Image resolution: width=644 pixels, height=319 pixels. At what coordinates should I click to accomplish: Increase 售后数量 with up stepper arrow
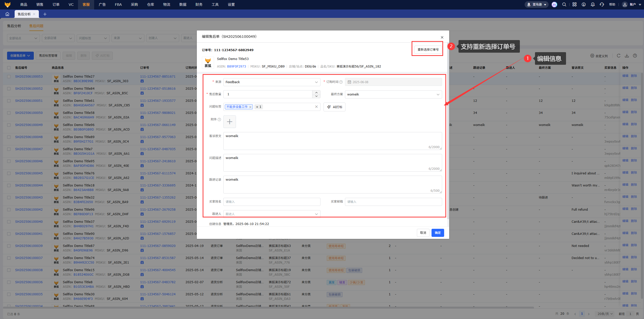tap(316, 92)
